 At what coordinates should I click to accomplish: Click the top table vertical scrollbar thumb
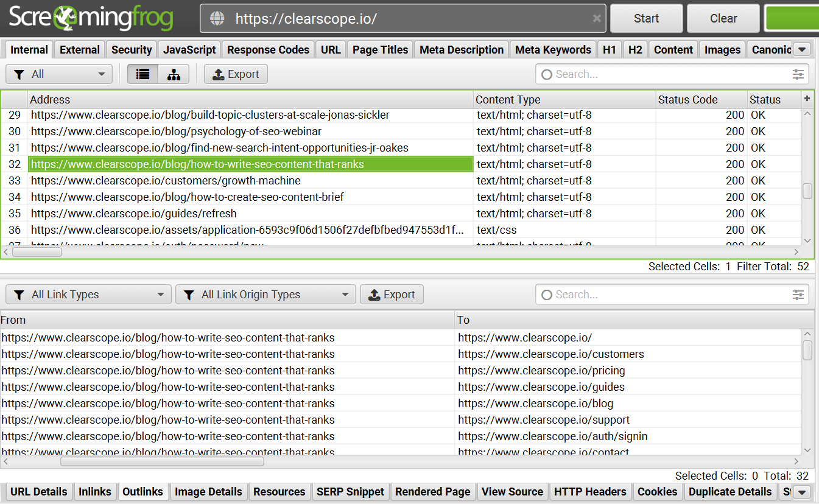807,191
